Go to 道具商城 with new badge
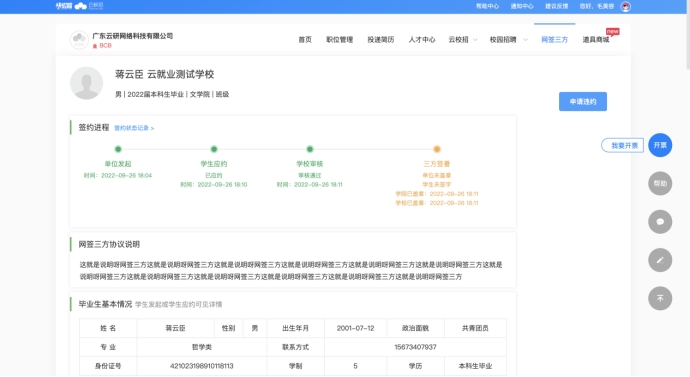The height and width of the screenshot is (377, 690). [x=596, y=40]
